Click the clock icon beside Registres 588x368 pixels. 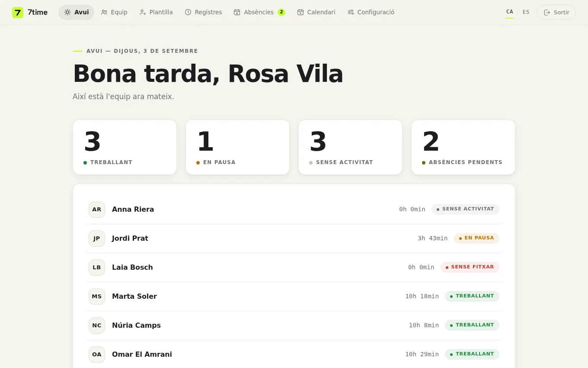pyautogui.click(x=188, y=12)
